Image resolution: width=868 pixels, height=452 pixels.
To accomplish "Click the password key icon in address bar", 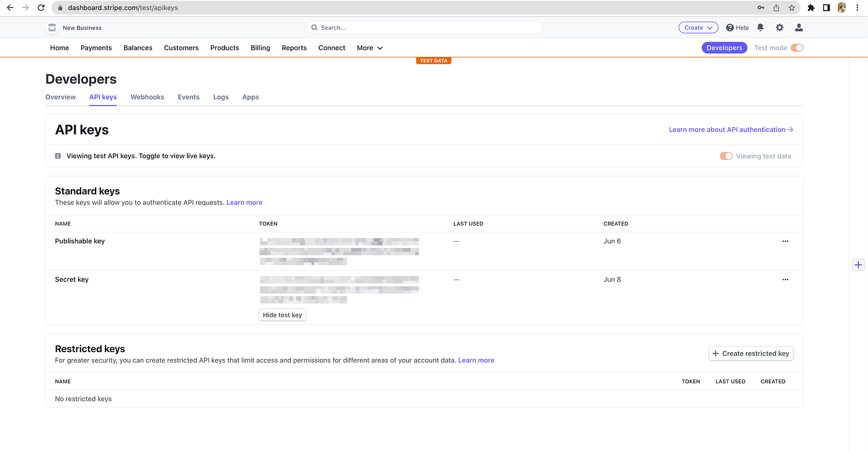I will click(761, 8).
